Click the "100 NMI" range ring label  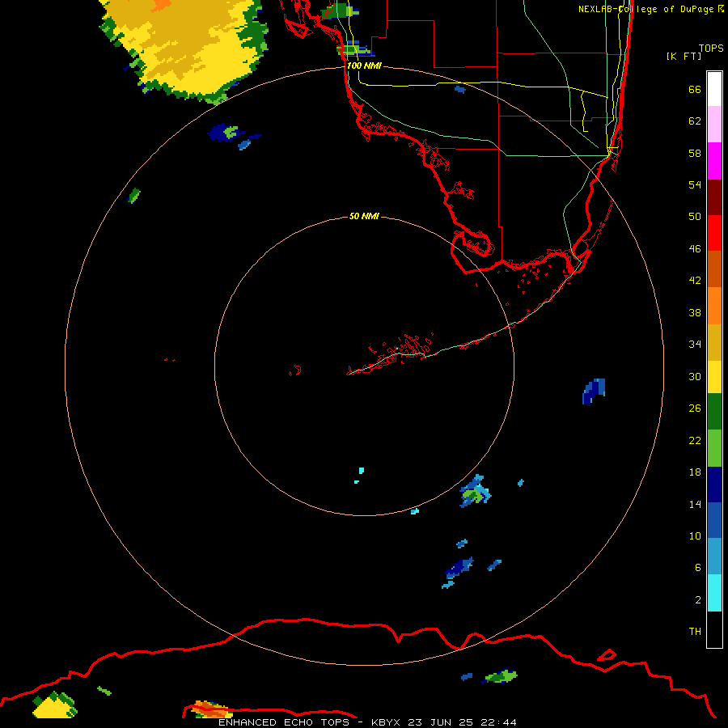click(x=364, y=66)
